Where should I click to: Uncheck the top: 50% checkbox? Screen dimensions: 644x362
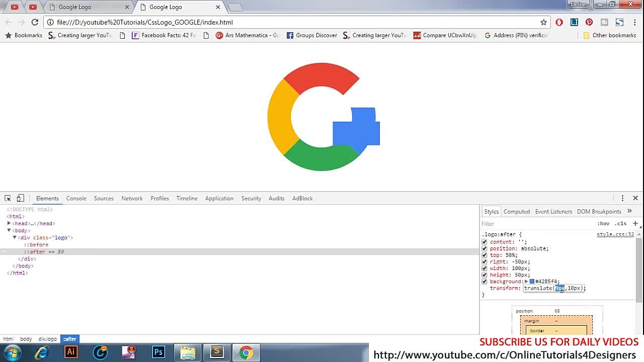(485, 255)
